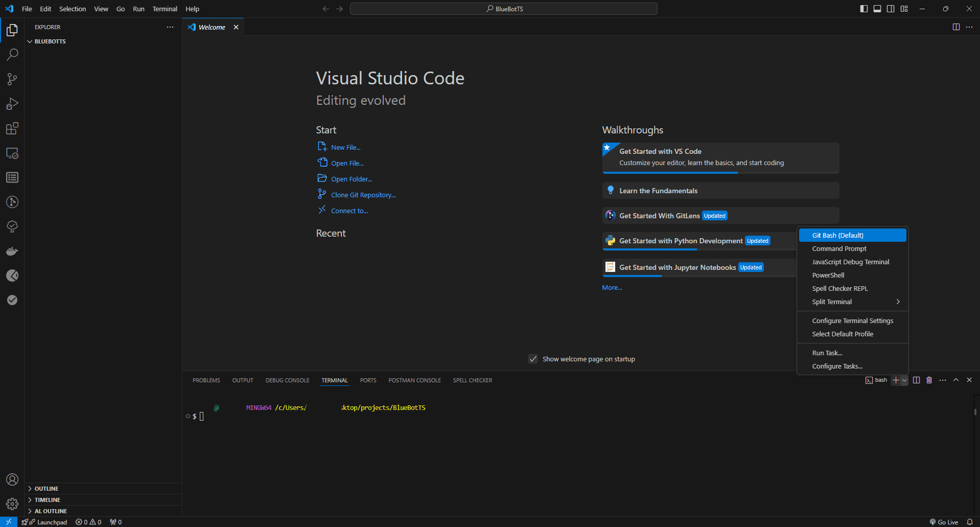The width and height of the screenshot is (980, 527).
Task: Click the More... walkthroughs link
Action: tap(612, 287)
